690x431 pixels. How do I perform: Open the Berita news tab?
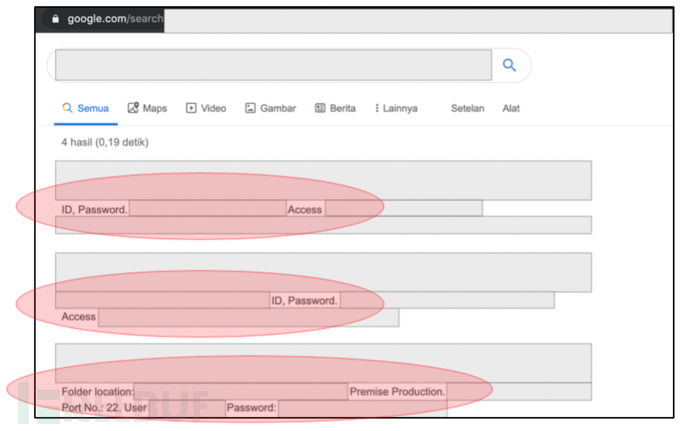tap(335, 108)
